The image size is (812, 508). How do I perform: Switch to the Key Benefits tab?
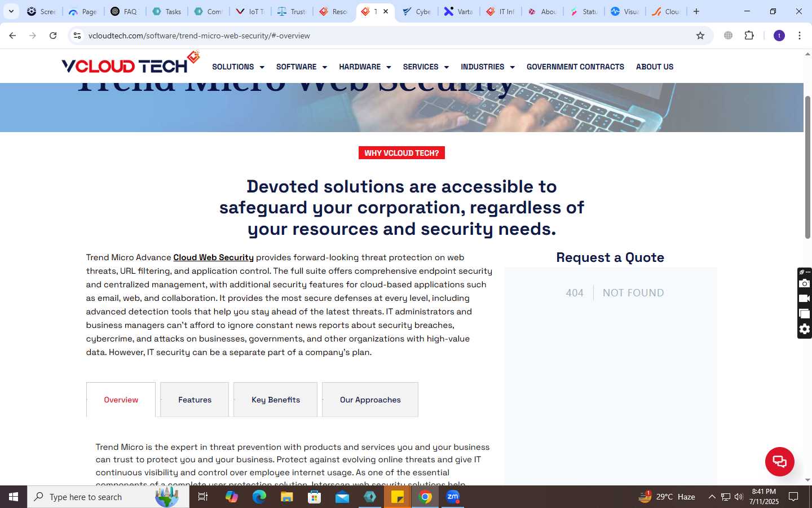tap(275, 400)
